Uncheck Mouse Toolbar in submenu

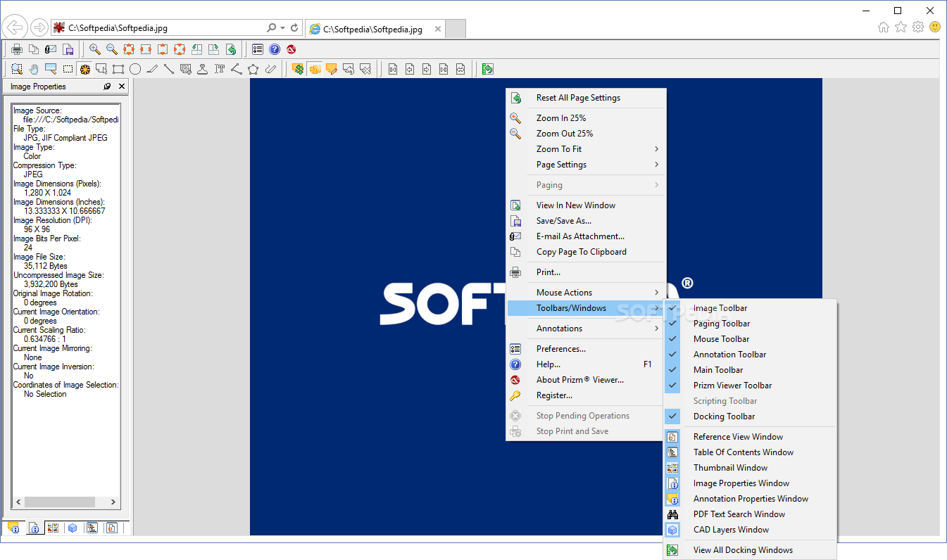click(x=750, y=339)
